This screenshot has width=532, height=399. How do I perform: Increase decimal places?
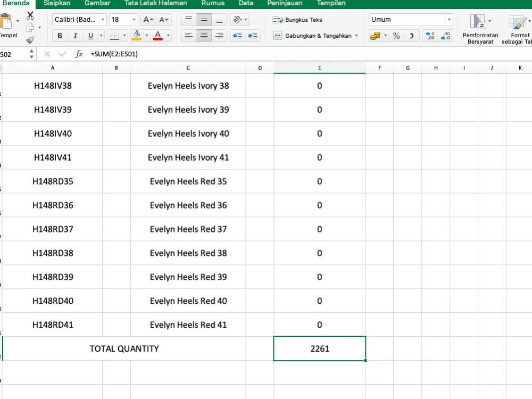tap(430, 36)
